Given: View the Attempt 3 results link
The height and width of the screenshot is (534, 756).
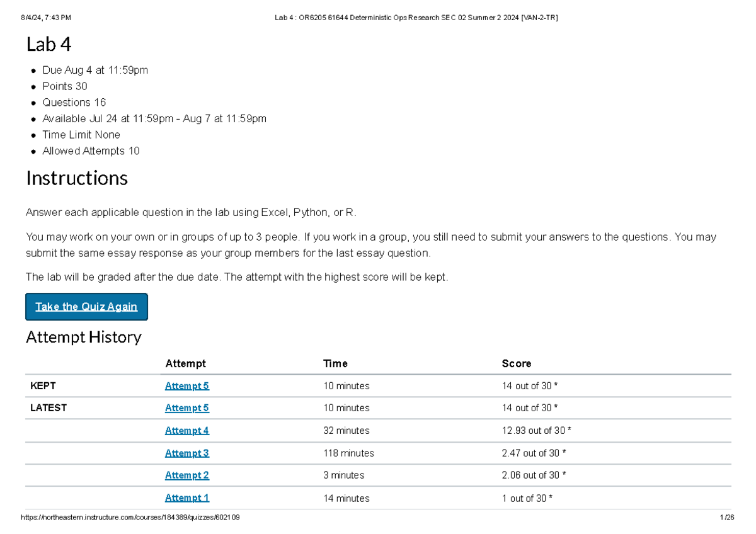Looking at the screenshot, I should [x=186, y=453].
